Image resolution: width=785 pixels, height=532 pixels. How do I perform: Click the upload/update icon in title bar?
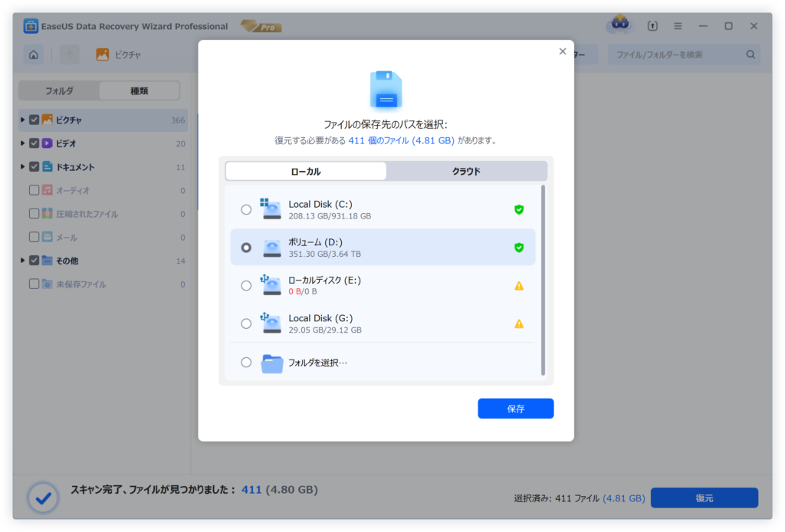(x=652, y=26)
